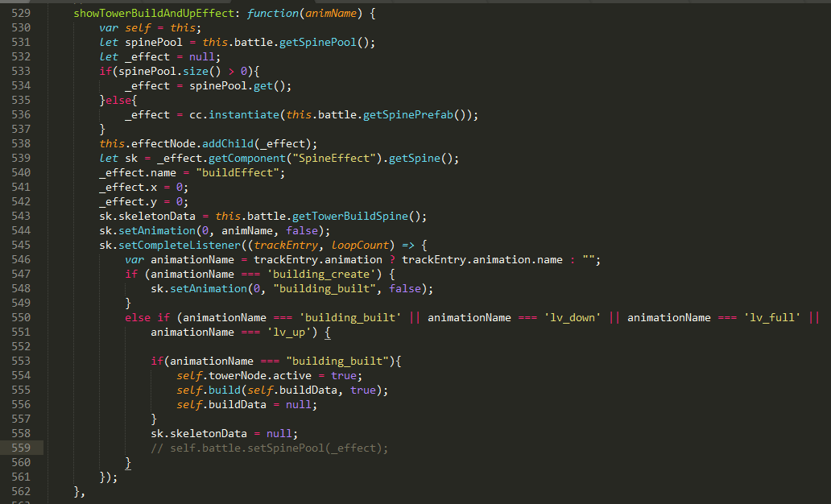Select line number 530 in the gutter
The height and width of the screenshot is (504, 831).
pos(21,27)
